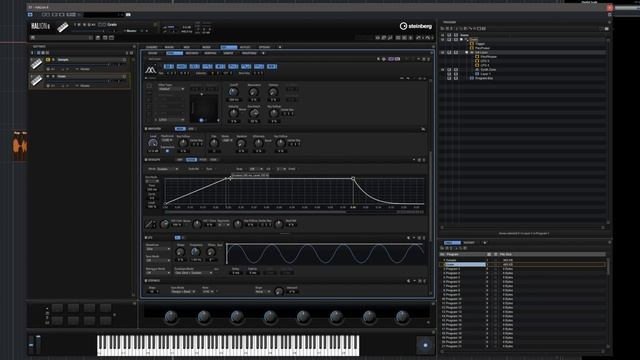Toggle the Step Modulator section collapse button

click(146, 281)
